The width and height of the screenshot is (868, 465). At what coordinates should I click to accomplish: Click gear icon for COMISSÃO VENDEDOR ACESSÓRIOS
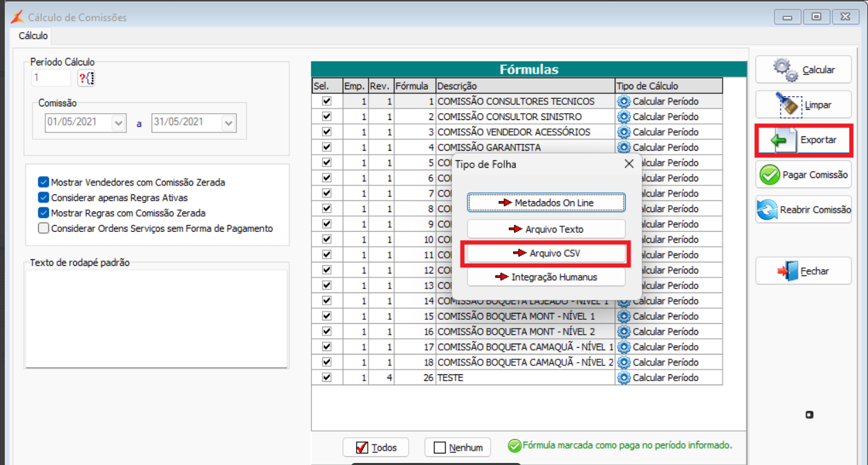[624, 132]
